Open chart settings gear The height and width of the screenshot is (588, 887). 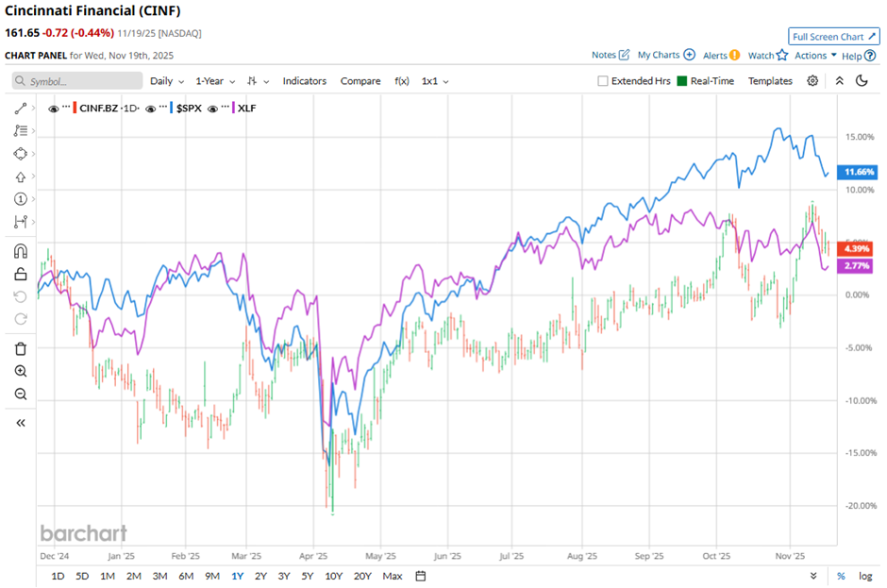(812, 81)
